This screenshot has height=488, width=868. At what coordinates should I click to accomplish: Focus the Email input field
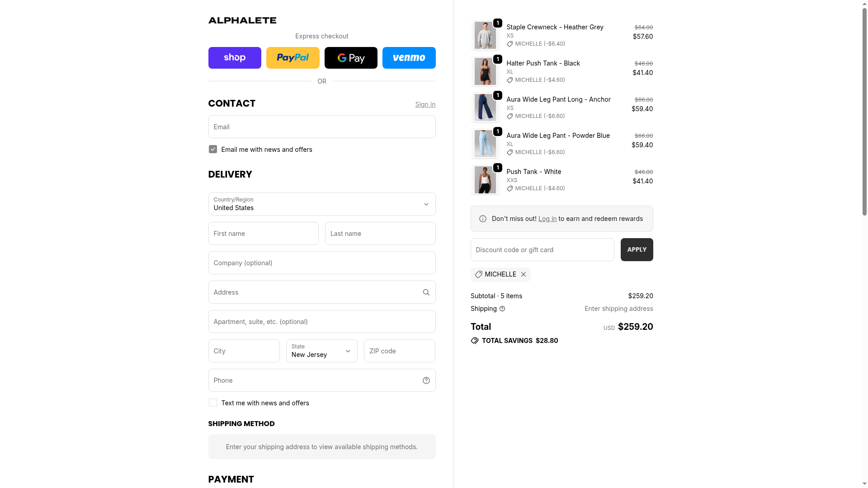(321, 127)
